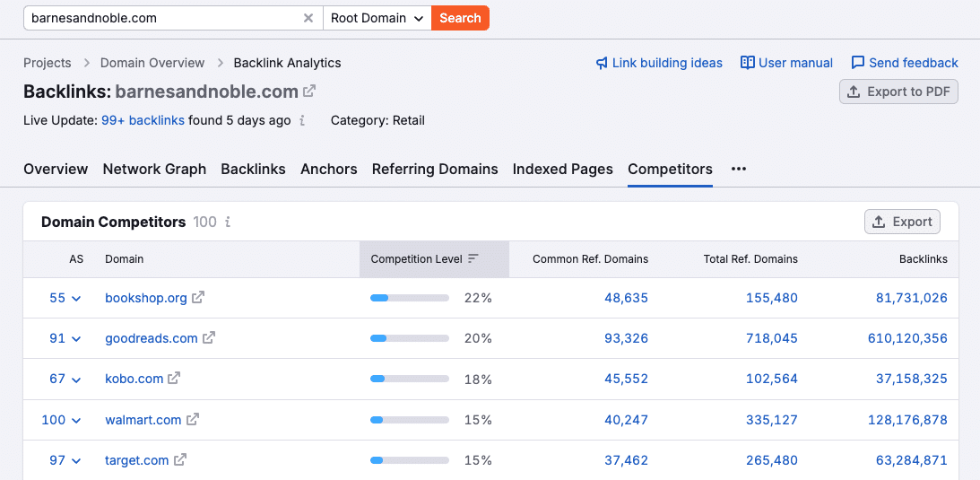Open backlinks value 63,284,871
The image size is (980, 480).
coord(912,460)
